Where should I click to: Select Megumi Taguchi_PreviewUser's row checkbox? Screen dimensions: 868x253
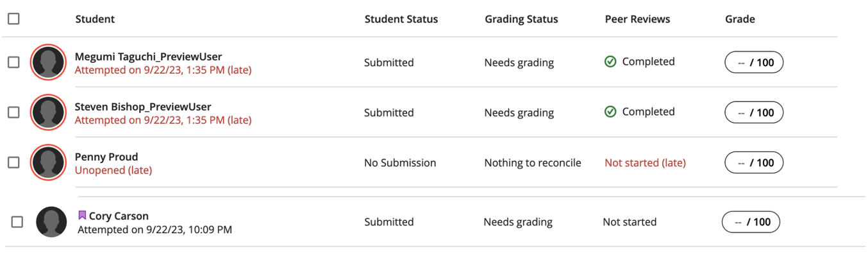point(13,62)
